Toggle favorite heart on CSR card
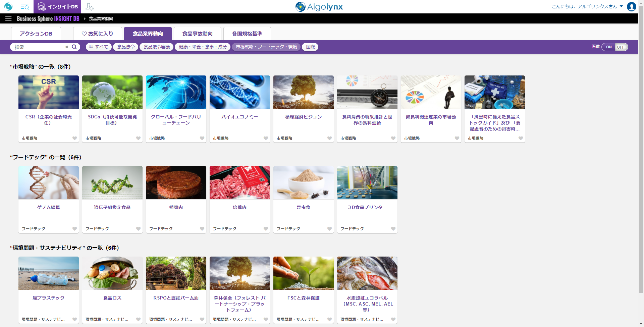Image resolution: width=644 pixels, height=327 pixels. coord(74,138)
